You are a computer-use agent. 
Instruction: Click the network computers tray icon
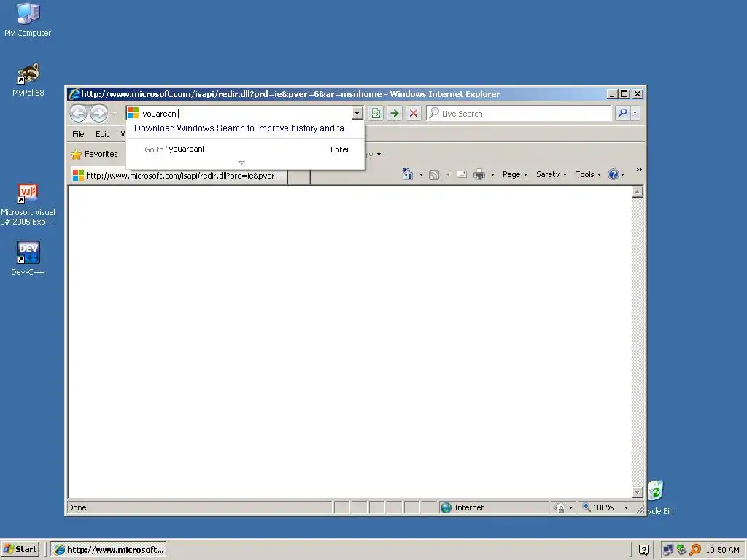coord(668,550)
